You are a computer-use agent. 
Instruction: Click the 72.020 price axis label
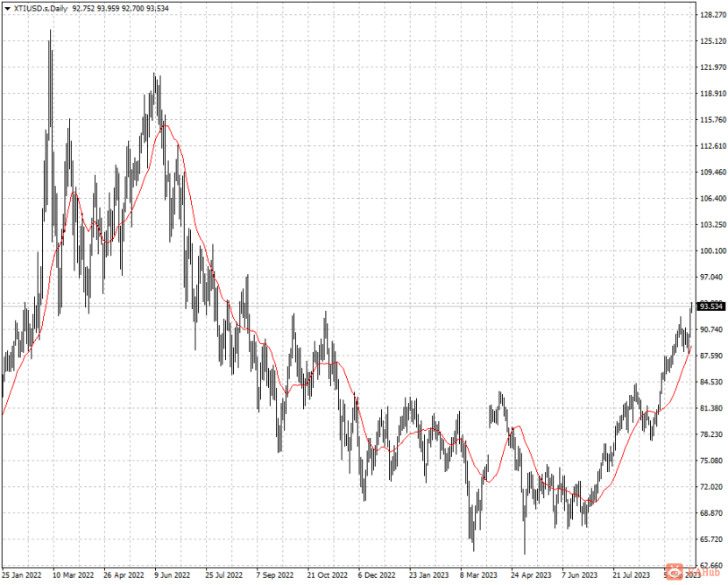(713, 487)
